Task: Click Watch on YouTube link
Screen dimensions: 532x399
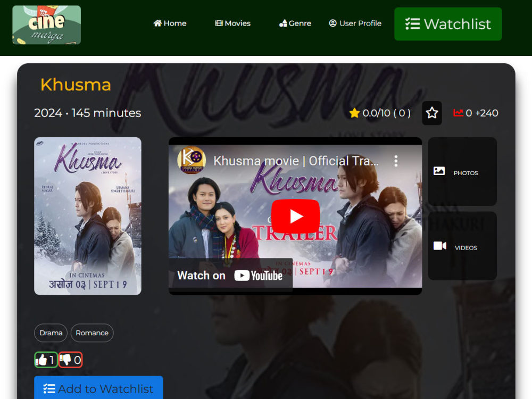Action: click(230, 276)
